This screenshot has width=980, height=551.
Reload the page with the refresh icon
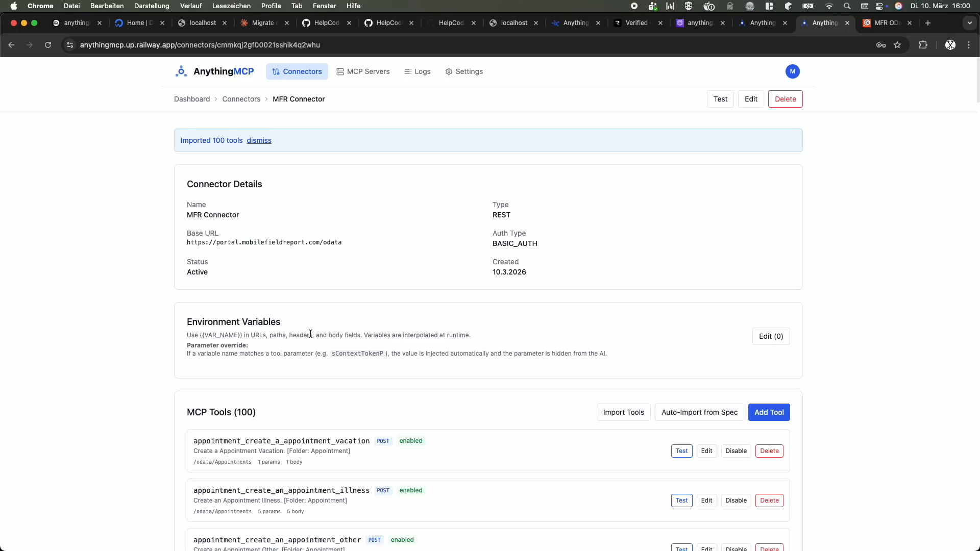(48, 45)
